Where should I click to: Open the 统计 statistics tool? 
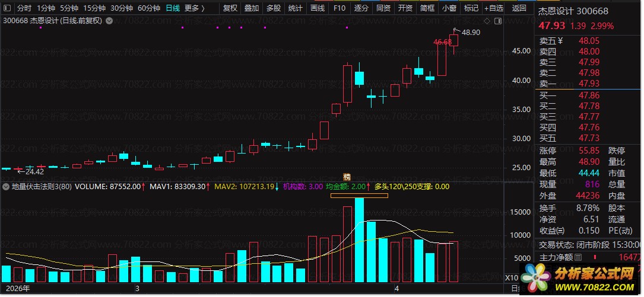tap(296, 8)
